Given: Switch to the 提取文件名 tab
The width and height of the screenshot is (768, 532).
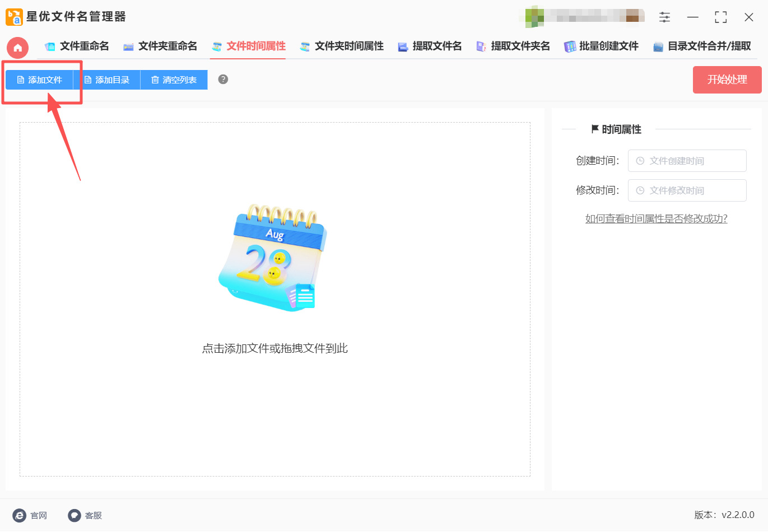Looking at the screenshot, I should [x=430, y=46].
